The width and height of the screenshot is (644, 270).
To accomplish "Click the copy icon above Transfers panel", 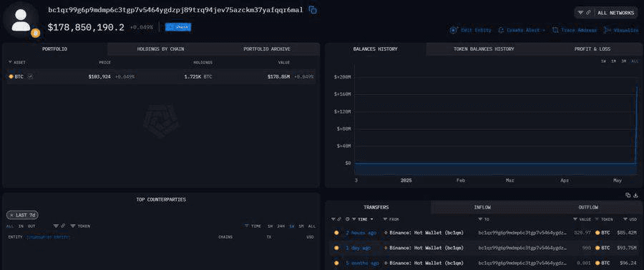I will [x=628, y=196].
